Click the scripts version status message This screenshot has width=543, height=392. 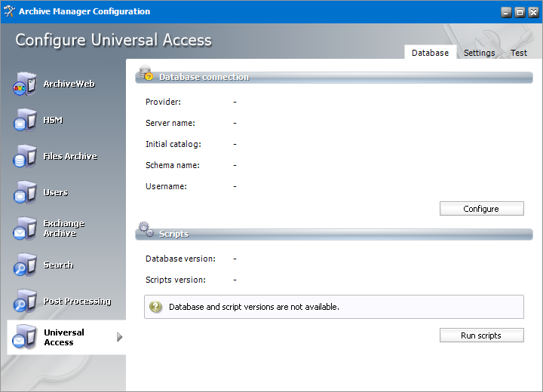pos(254,307)
